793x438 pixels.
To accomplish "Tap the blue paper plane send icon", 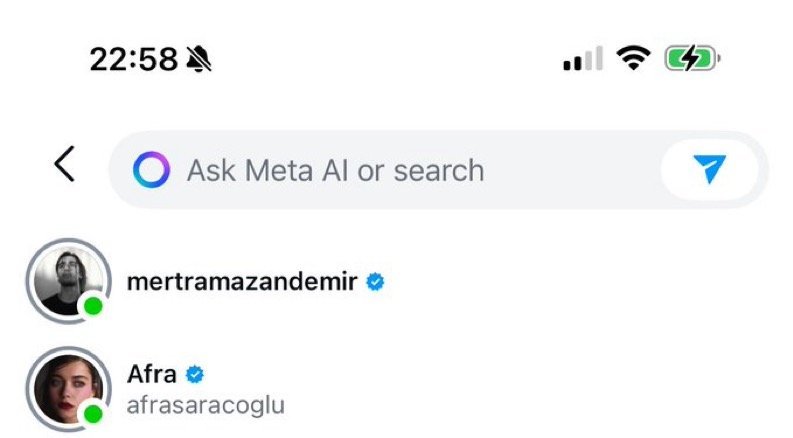I will [x=709, y=170].
